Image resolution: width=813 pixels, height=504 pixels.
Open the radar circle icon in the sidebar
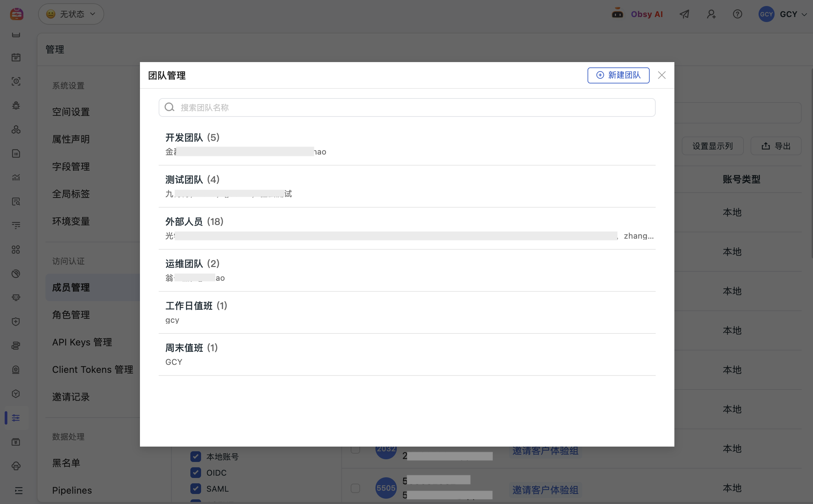click(16, 274)
